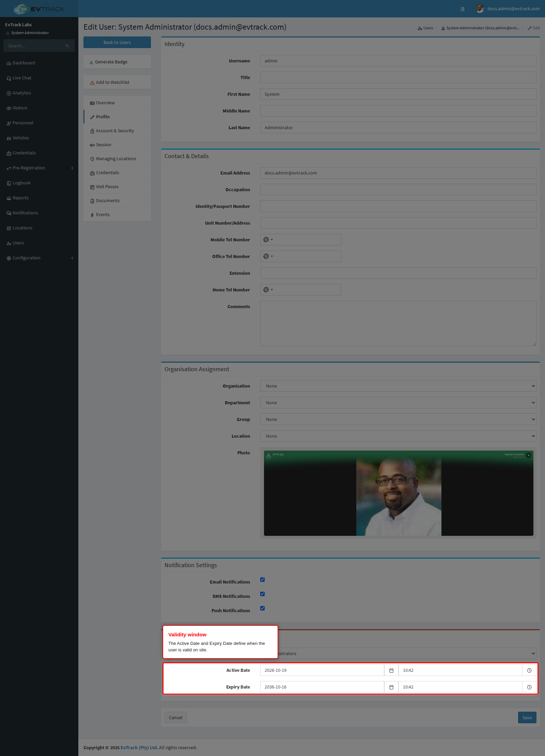Image resolution: width=545 pixels, height=756 pixels.
Task: Click the Email Address field
Action: pos(398,173)
